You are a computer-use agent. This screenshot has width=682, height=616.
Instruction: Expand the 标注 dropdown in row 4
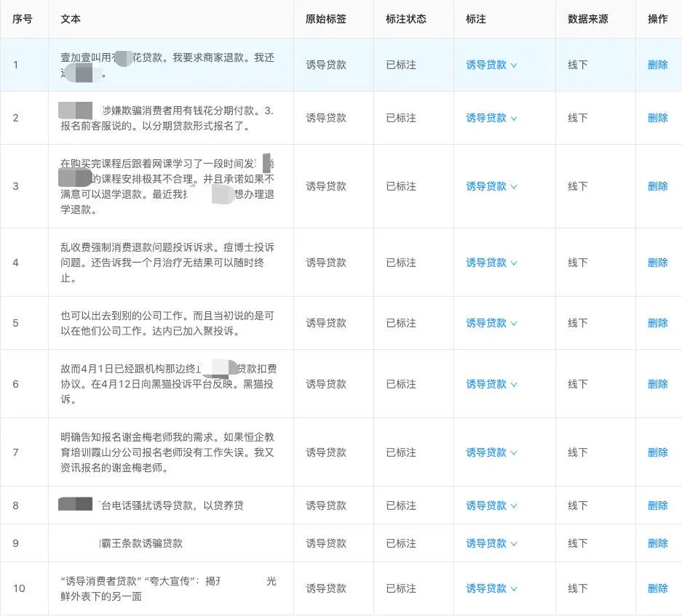pos(491,263)
